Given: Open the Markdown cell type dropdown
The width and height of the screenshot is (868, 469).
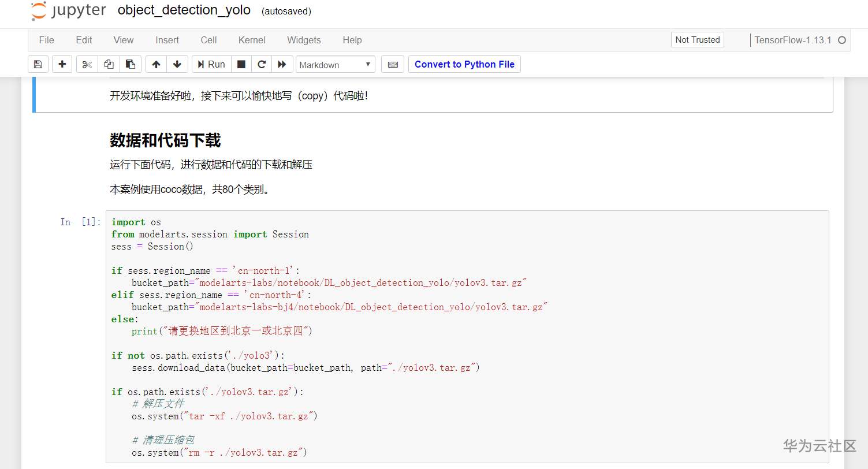Looking at the screenshot, I should point(336,65).
